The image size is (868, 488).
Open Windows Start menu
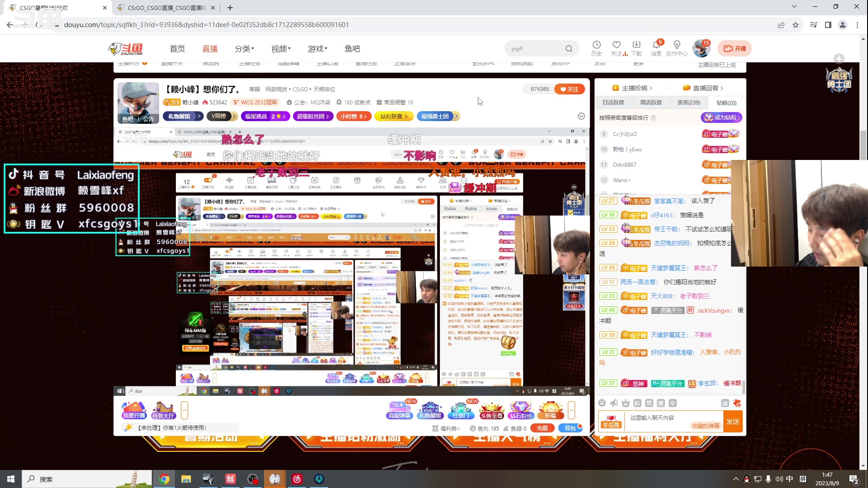11,479
